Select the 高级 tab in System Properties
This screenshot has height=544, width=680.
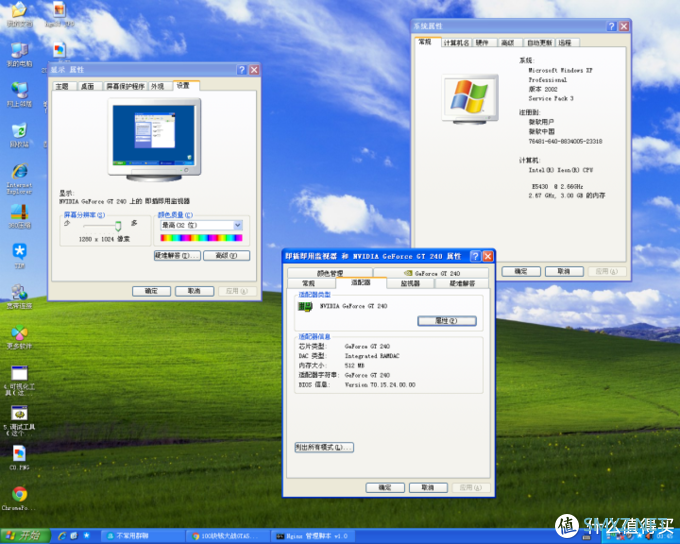pos(510,43)
